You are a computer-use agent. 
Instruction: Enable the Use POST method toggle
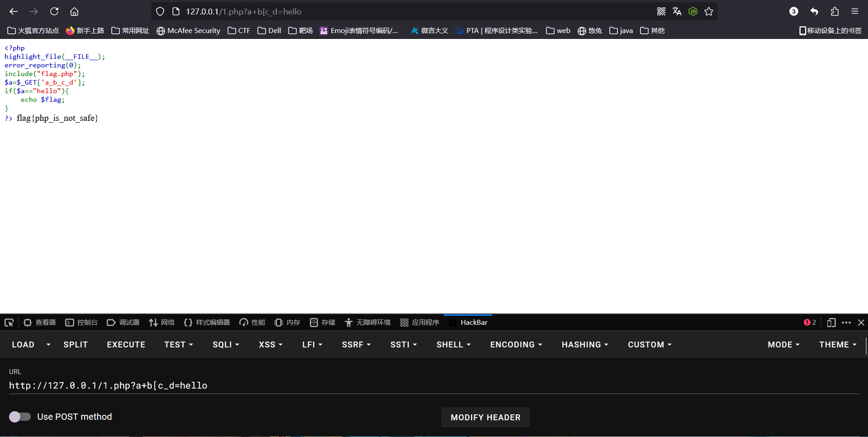pos(20,417)
